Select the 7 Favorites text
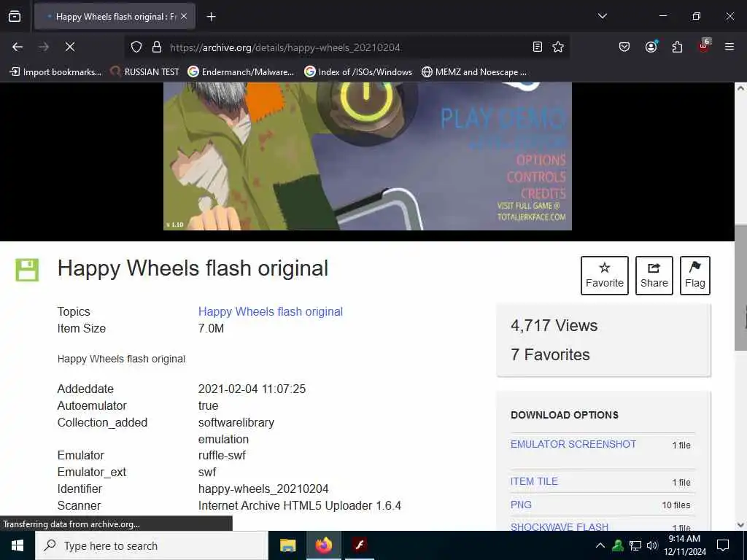Screen dimensions: 747x560 [x=550, y=355]
